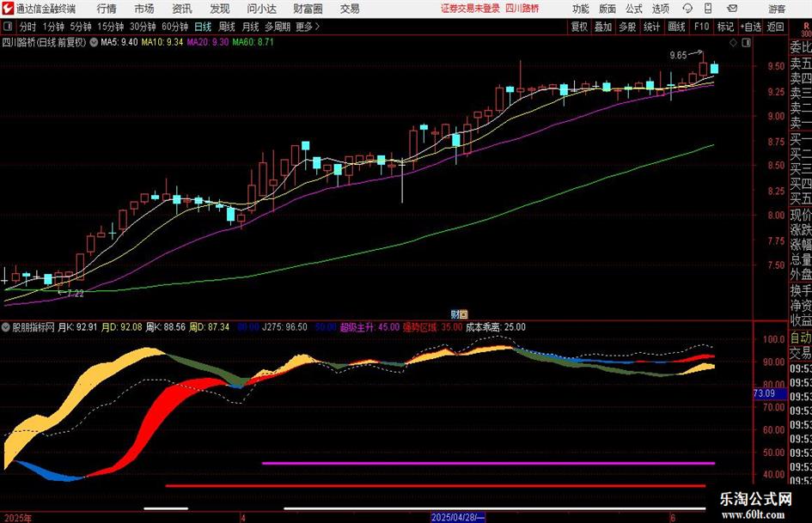The width and height of the screenshot is (812, 523).
Task: Open the 公式 menu
Action: (634, 9)
